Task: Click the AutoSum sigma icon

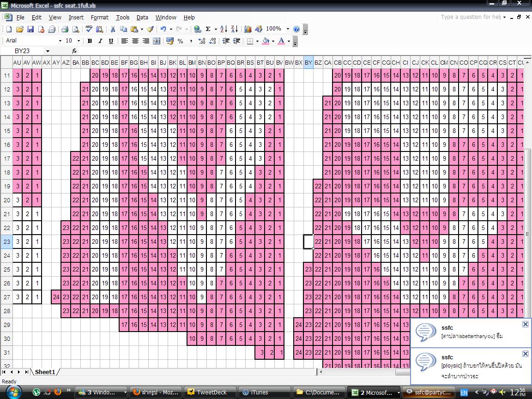Action: [x=208, y=29]
